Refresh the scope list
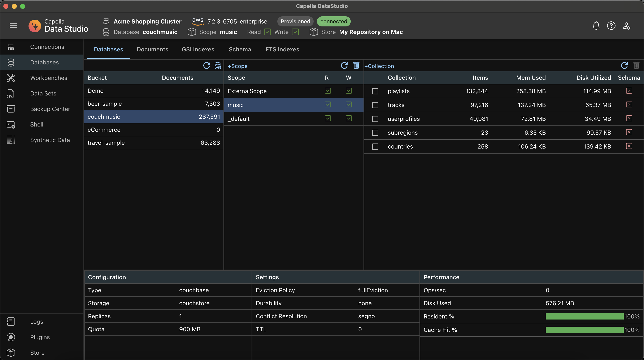This screenshot has height=360, width=644. coord(344,65)
